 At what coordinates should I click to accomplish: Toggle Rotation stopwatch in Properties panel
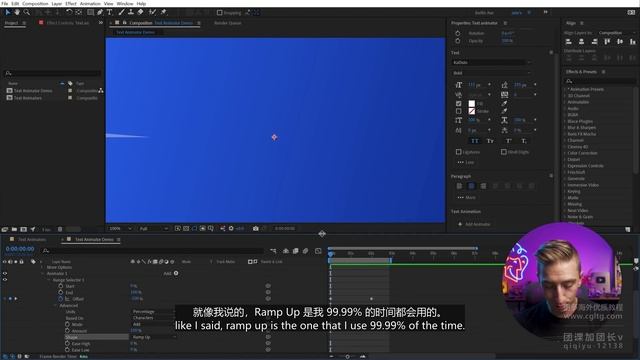tap(458, 33)
